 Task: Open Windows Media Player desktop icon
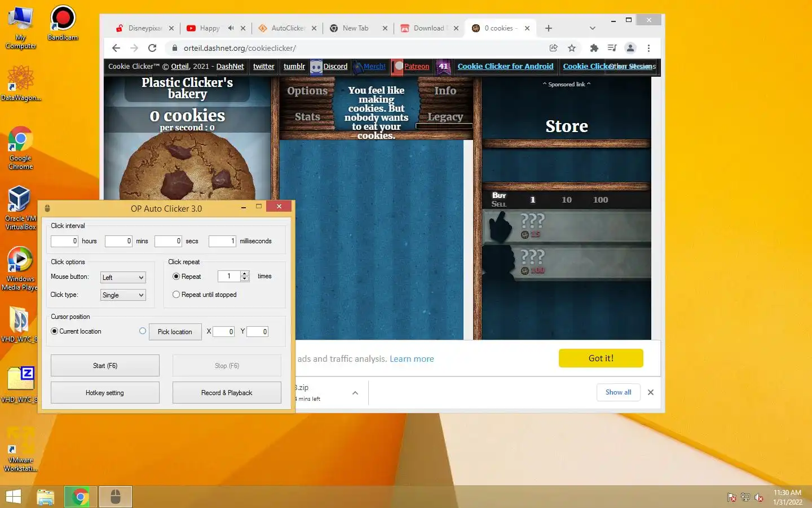(20, 269)
